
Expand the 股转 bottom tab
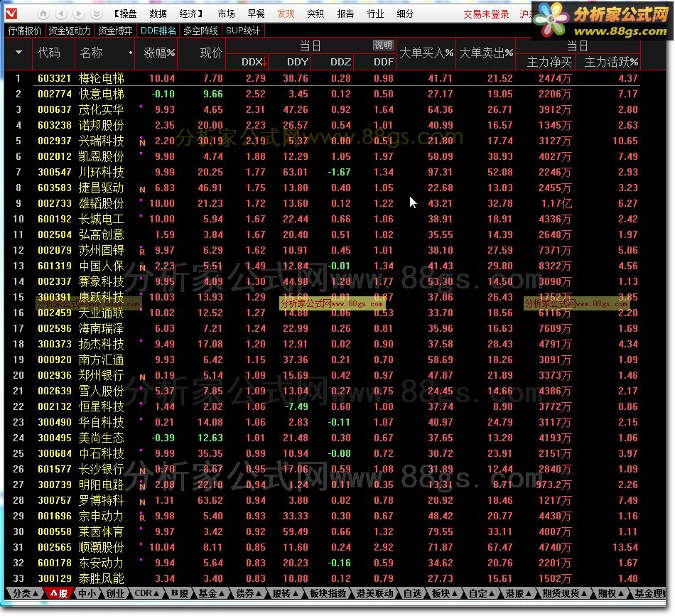tap(286, 593)
